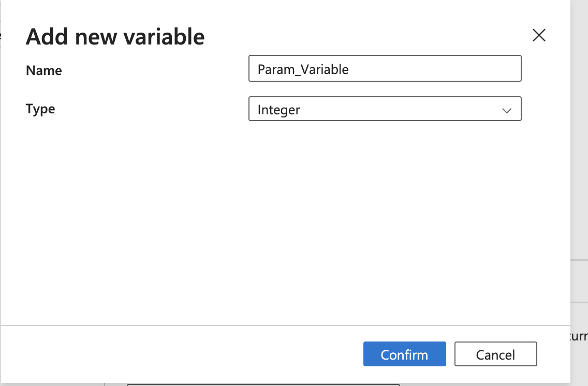Close the Add new variable dialog
This screenshot has width=588, height=386.
pyautogui.click(x=539, y=35)
